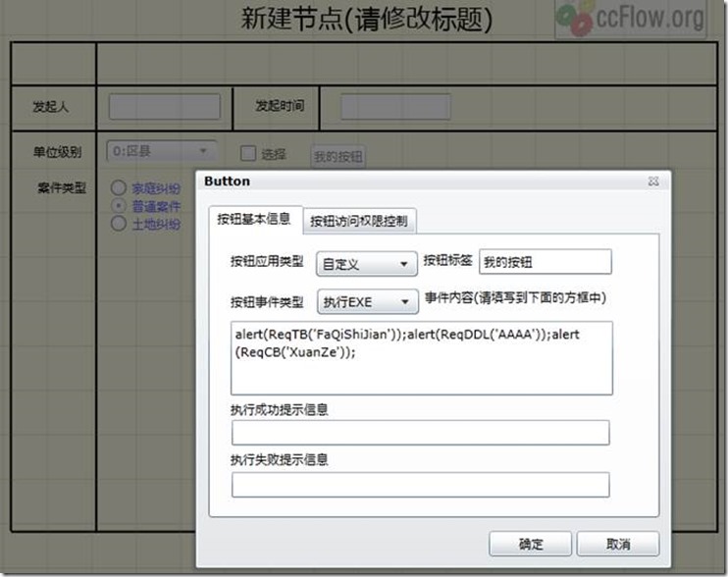
Task: Click the 发起时间 label
Action: pyautogui.click(x=280, y=105)
